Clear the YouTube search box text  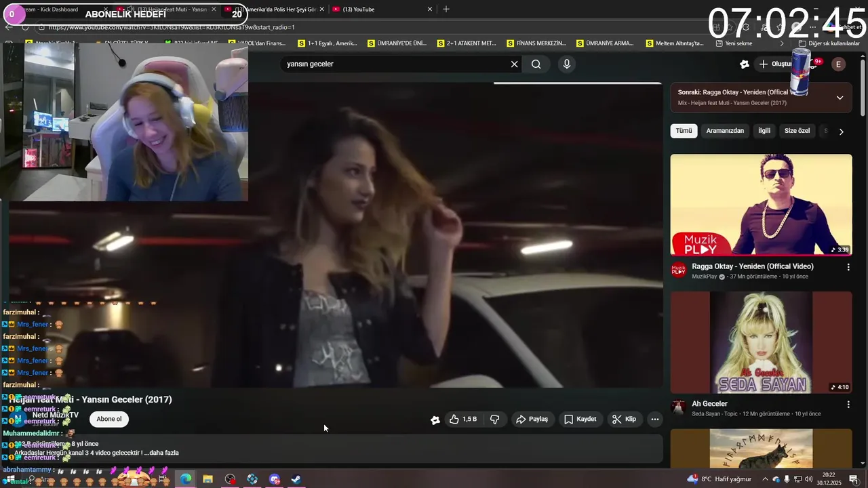coord(514,64)
